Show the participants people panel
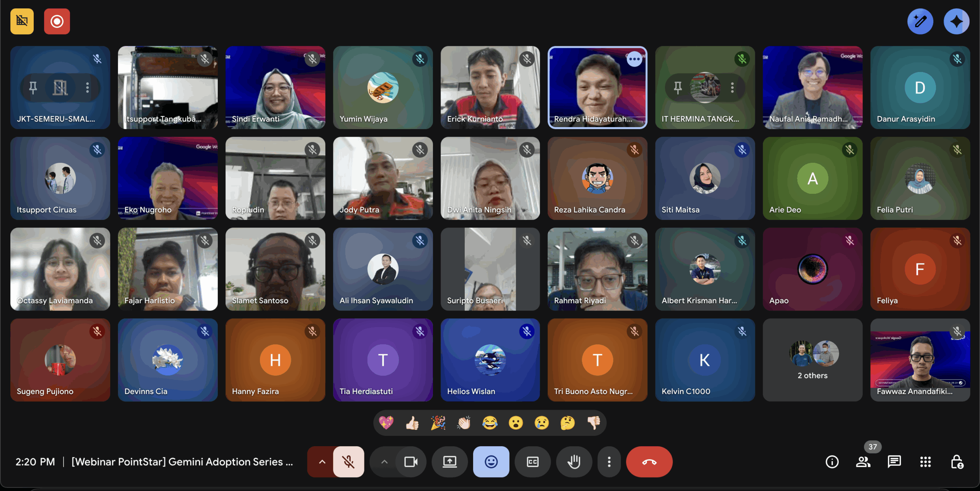Viewport: 980px width, 491px height. pyautogui.click(x=863, y=462)
